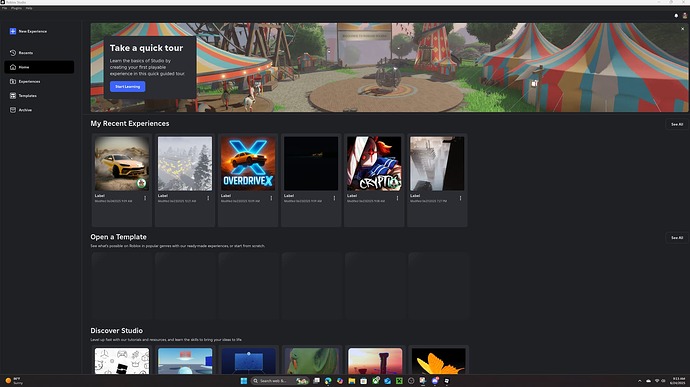Screen dimensions: 690x387
Task: Open the OverdriveX experience thumbnail
Action: click(x=248, y=163)
